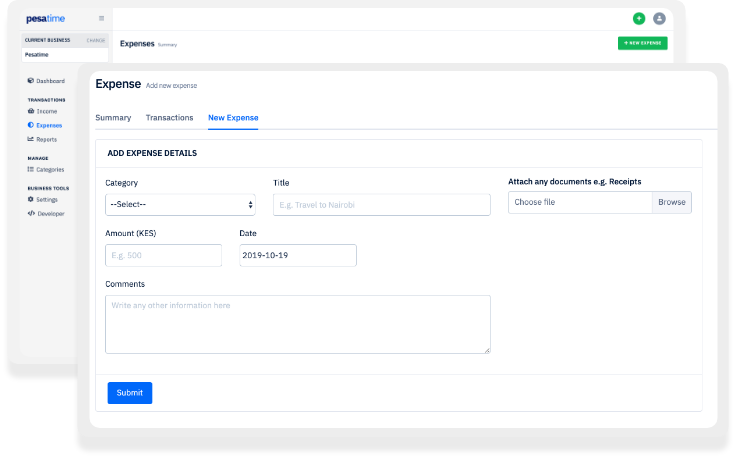
Task: Click the Comments textarea resize handle
Action: pyautogui.click(x=487, y=350)
